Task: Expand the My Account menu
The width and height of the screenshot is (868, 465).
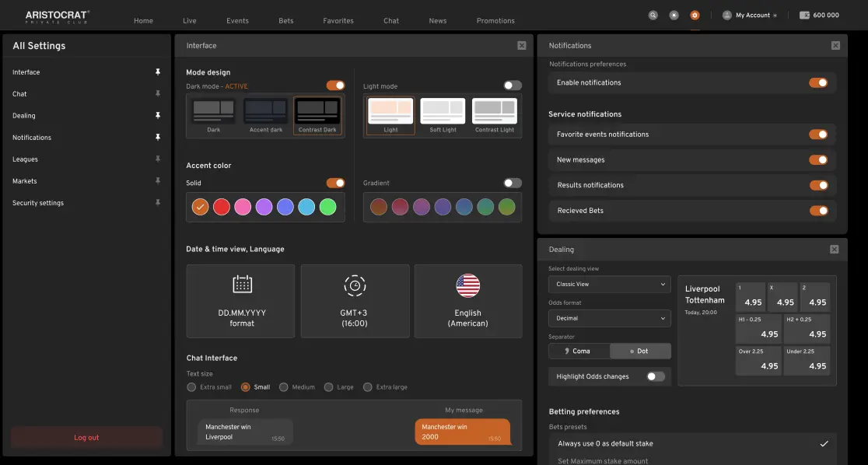Action: click(x=750, y=15)
